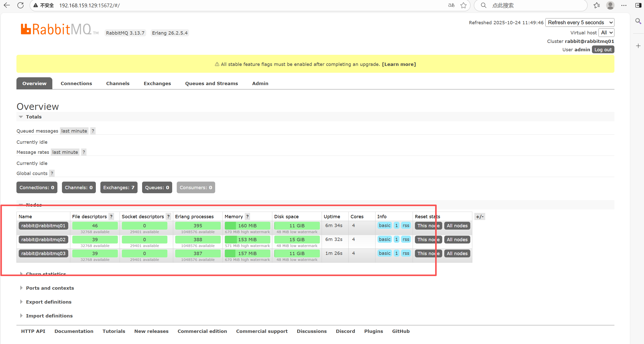Click the browser profile avatar

[x=610, y=5]
